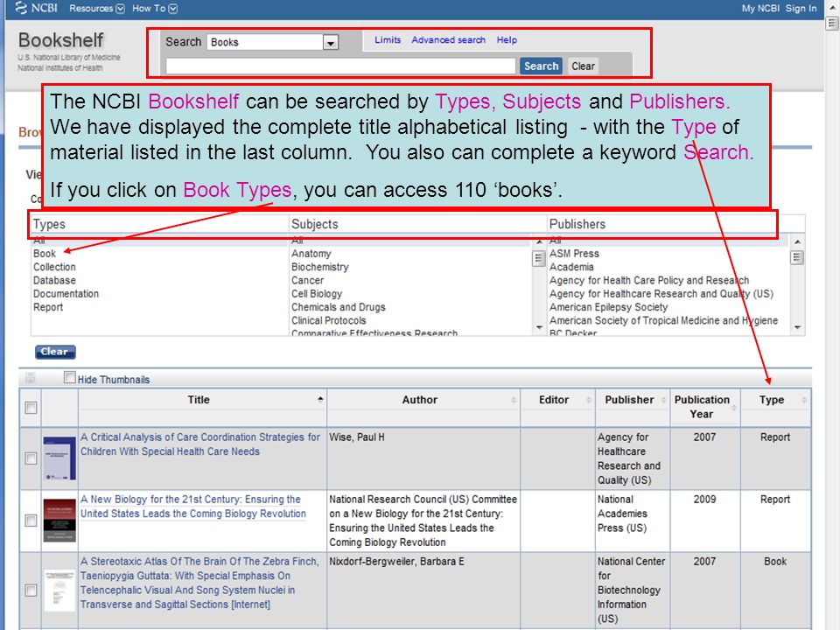840x630 pixels.
Task: Select ASM Press publisher
Action: 574,254
